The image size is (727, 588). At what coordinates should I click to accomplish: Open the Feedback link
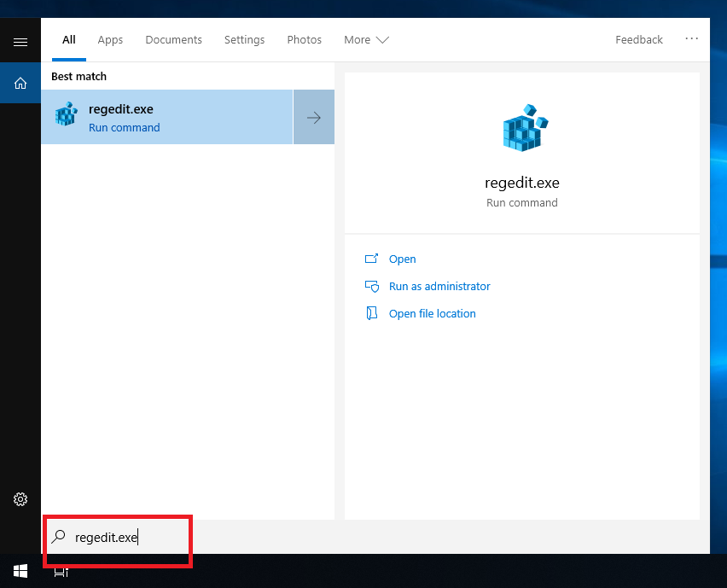tap(639, 40)
